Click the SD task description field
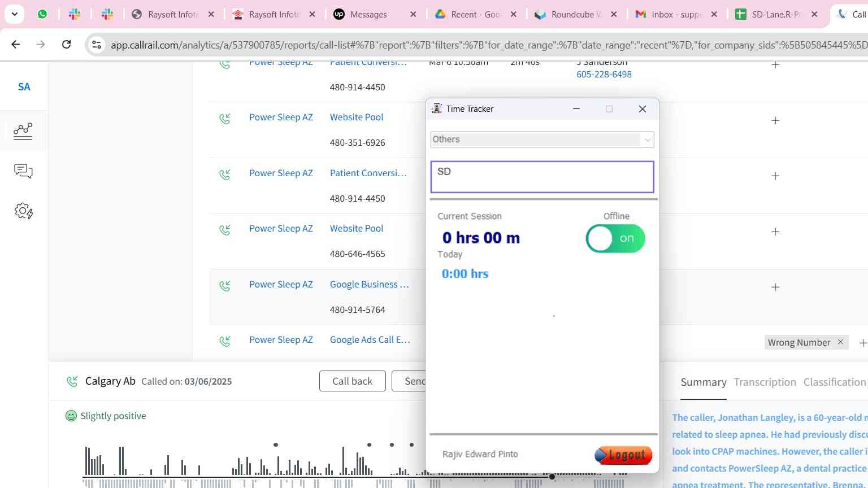 pos(542,177)
